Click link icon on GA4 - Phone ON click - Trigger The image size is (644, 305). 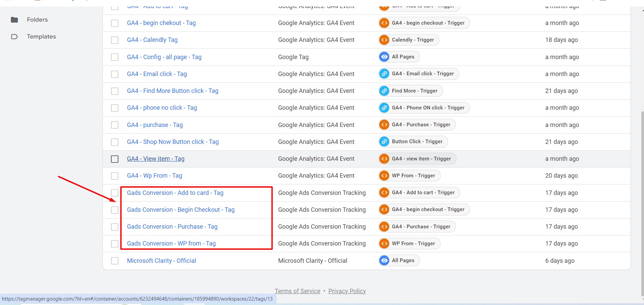tap(384, 108)
